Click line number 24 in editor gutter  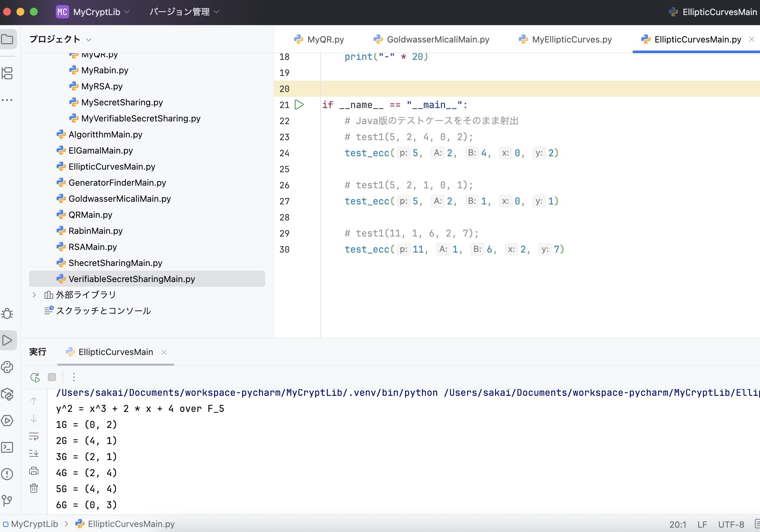[x=284, y=153]
